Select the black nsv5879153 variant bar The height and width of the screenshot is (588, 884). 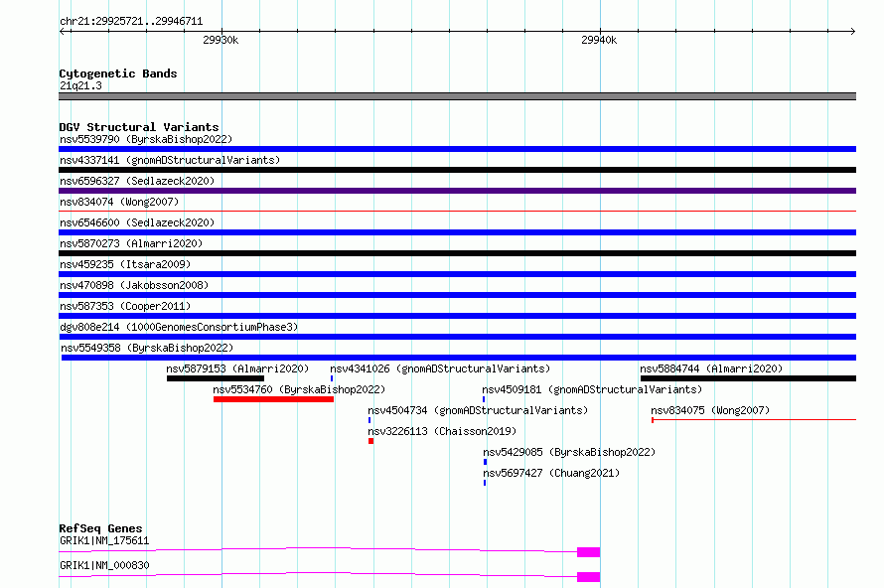[x=216, y=378]
